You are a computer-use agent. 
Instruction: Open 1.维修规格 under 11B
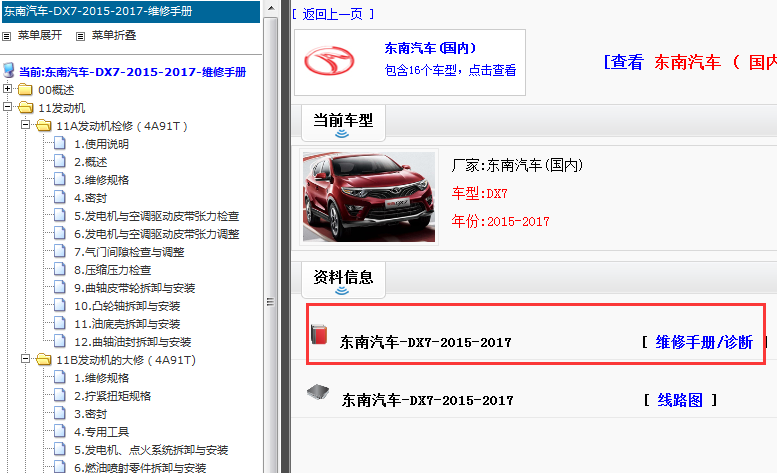(x=102, y=378)
